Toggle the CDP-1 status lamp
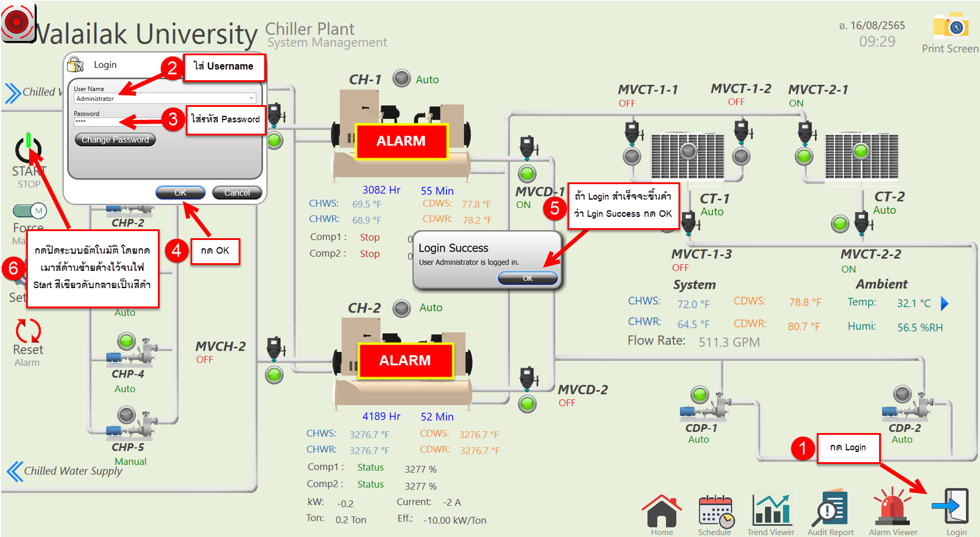The height and width of the screenshot is (537, 980). [x=700, y=394]
